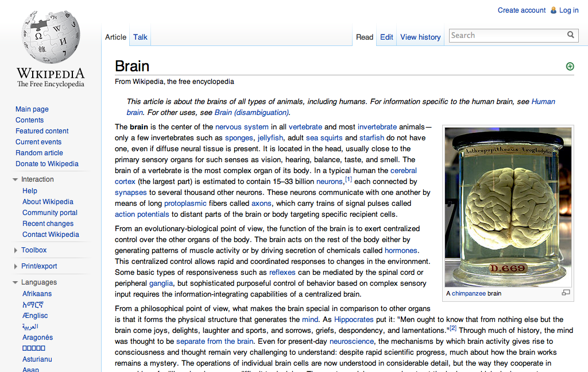Open the chimpanzee brain thumbnail image
The width and height of the screenshot is (588, 372).
tap(508, 207)
